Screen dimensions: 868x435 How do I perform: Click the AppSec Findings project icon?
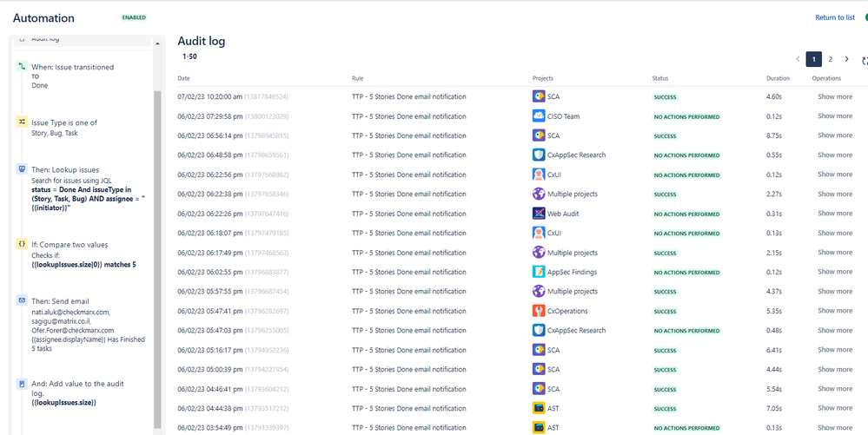pyautogui.click(x=539, y=272)
